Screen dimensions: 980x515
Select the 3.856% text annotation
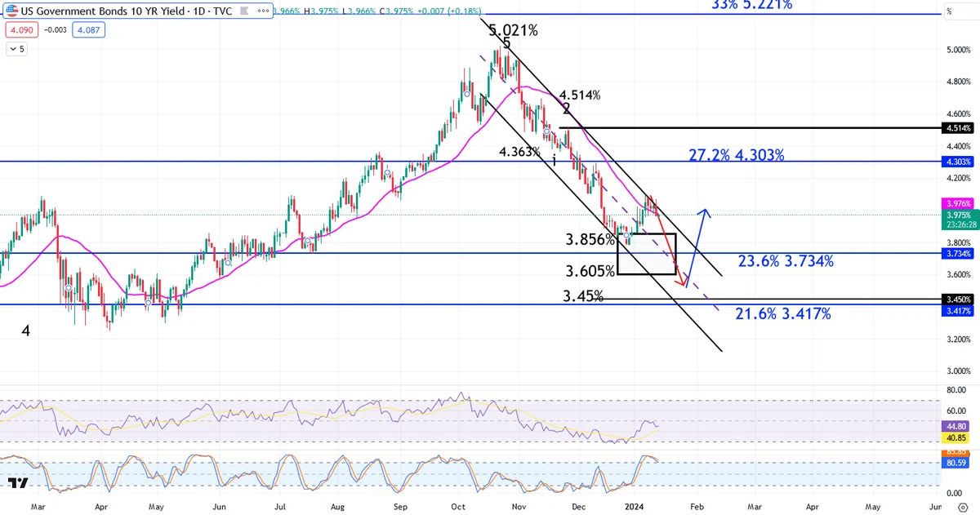[590, 240]
